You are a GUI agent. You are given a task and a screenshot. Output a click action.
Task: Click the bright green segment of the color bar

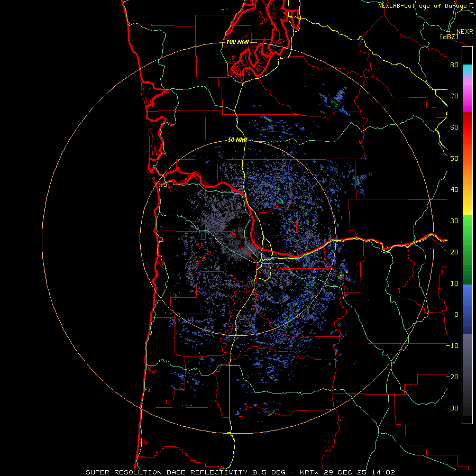(467, 226)
